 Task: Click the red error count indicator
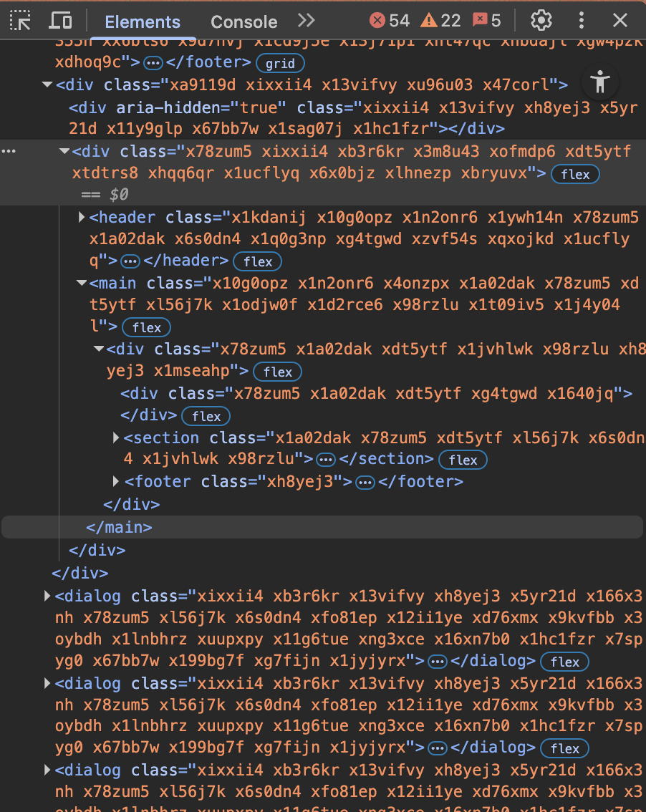(x=390, y=20)
